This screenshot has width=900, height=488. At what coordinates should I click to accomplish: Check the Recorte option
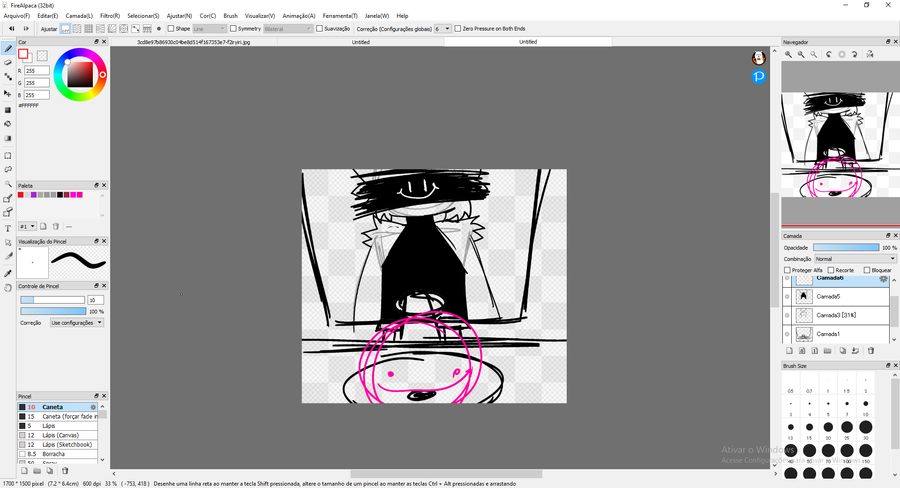coord(831,270)
